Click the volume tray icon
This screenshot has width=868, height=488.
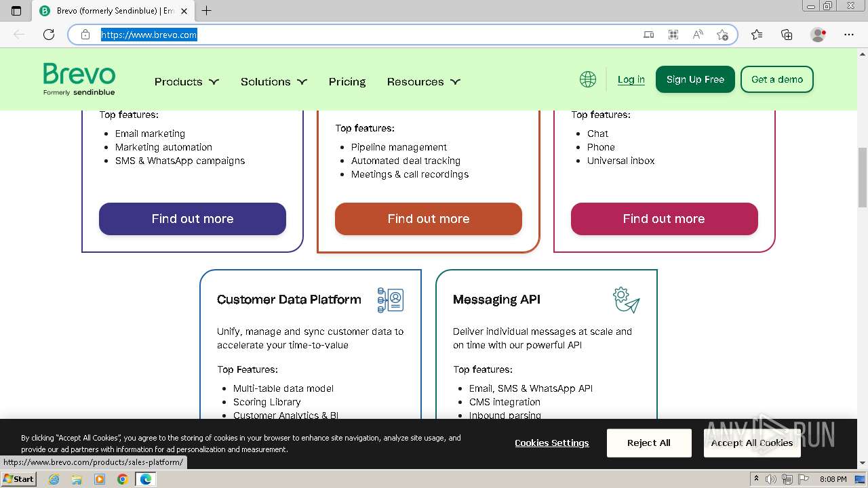pyautogui.click(x=771, y=479)
